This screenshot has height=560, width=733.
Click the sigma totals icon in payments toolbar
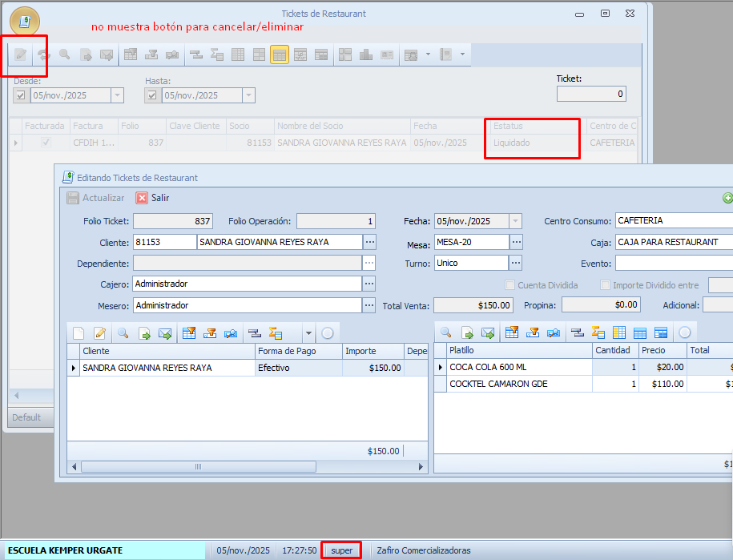coord(276,332)
